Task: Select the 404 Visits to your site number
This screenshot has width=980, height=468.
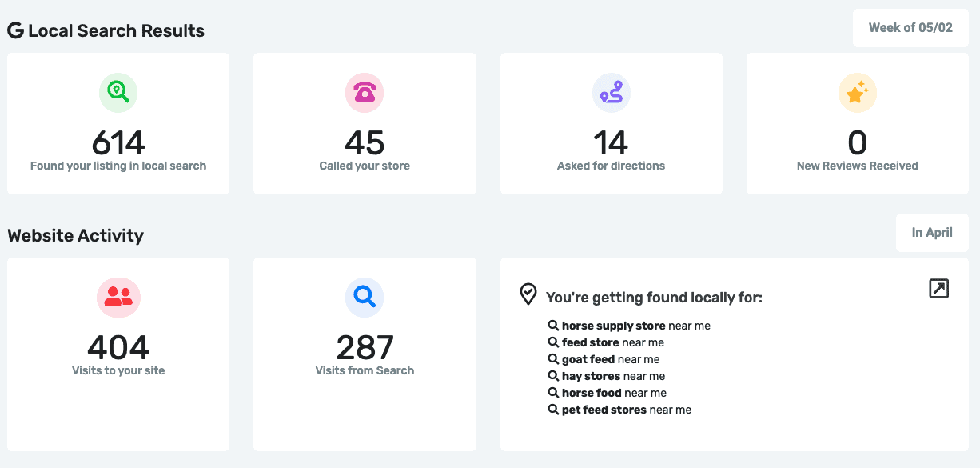Action: coord(118,348)
